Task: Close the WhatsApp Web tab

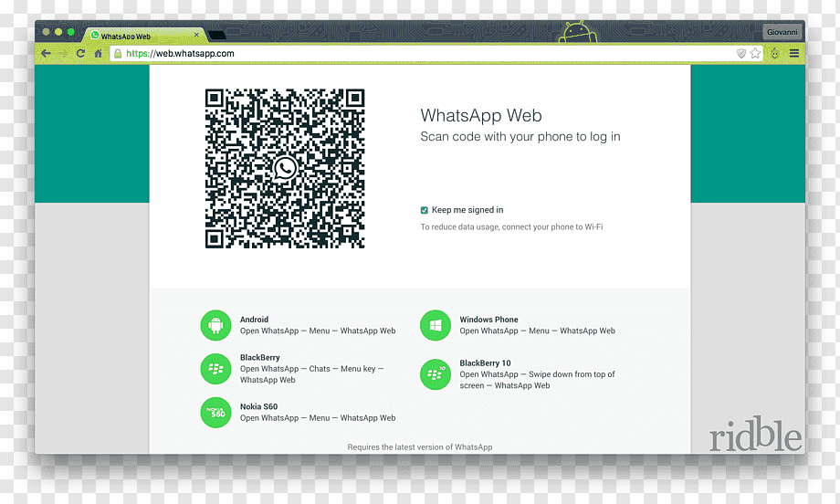Action: click(196, 35)
